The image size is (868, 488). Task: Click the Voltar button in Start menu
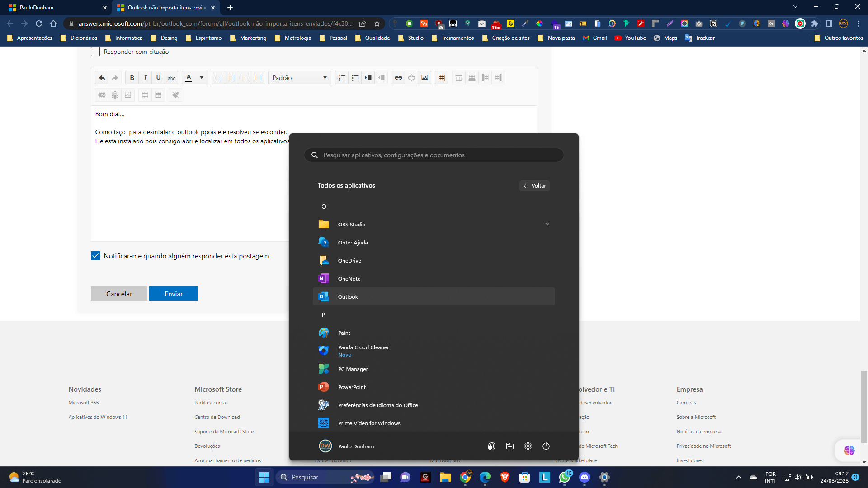534,186
